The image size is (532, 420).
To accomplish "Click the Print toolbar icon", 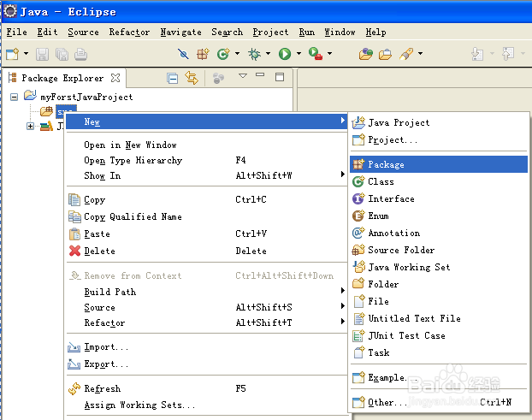I will click(x=80, y=54).
